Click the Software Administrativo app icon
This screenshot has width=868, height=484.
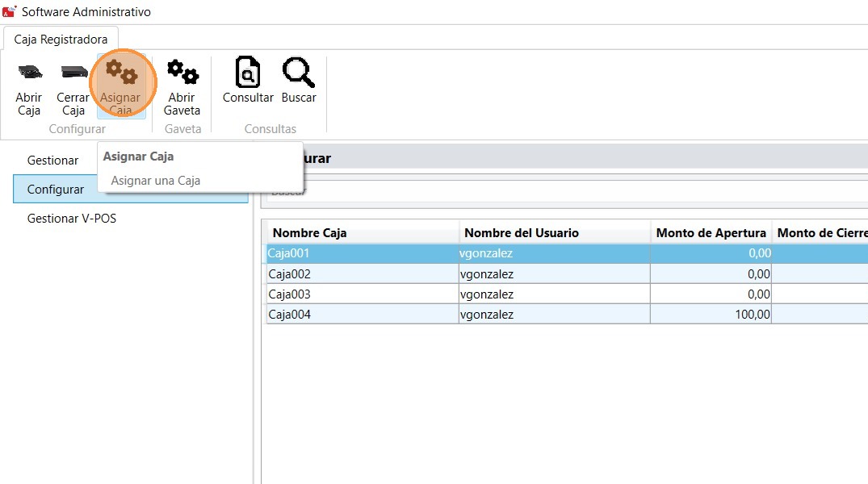(x=10, y=11)
